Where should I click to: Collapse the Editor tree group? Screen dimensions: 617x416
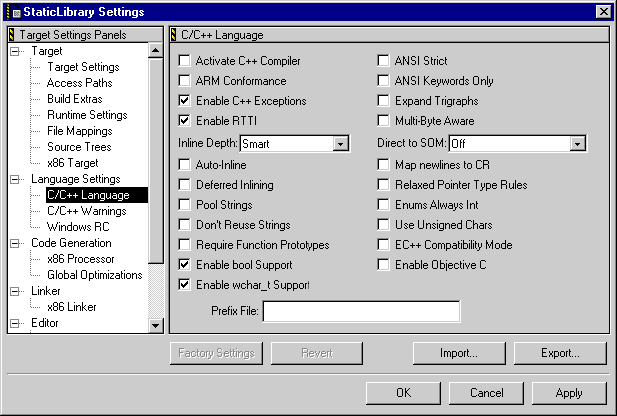click(15, 323)
